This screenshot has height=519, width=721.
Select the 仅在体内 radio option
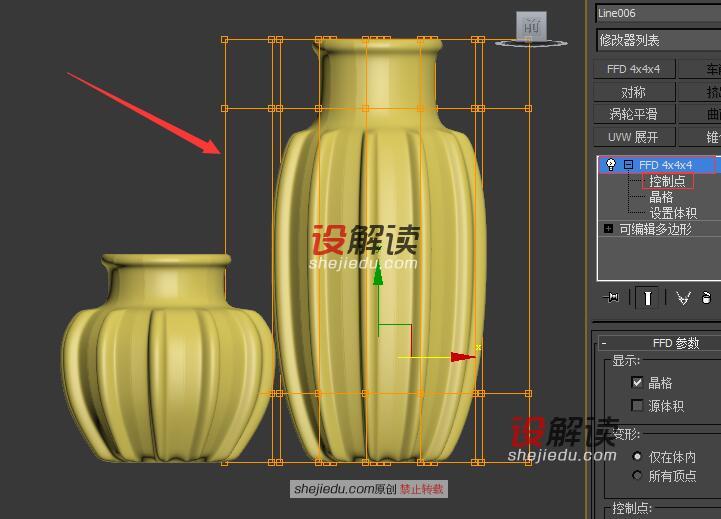tap(637, 456)
